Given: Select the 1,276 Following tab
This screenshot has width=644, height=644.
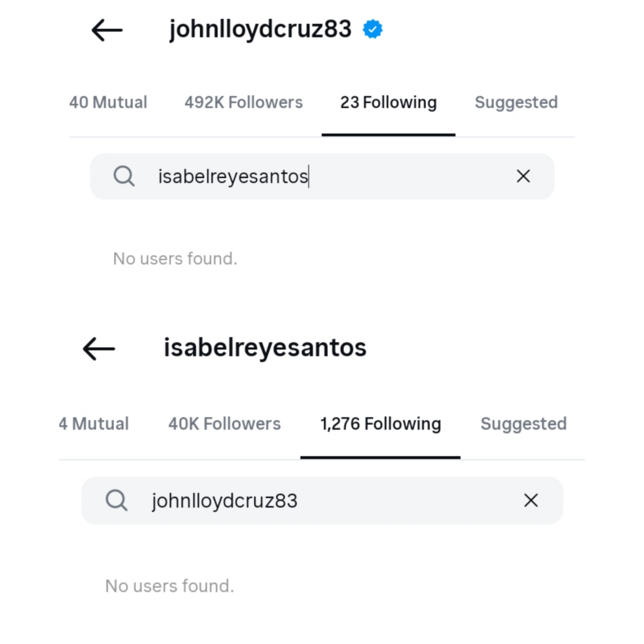Looking at the screenshot, I should pyautogui.click(x=380, y=424).
